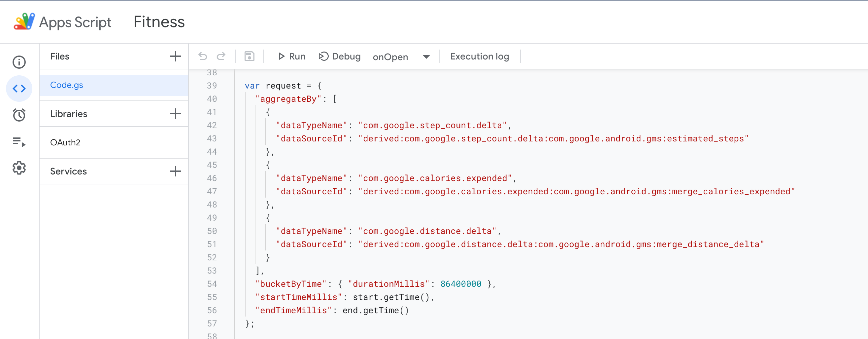The image size is (868, 339).
Task: Open the Triggers alarm clock icon
Action: coord(19,115)
